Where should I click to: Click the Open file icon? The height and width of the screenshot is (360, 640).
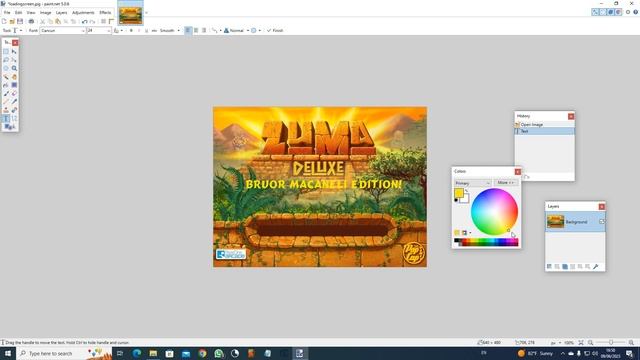click(12, 21)
